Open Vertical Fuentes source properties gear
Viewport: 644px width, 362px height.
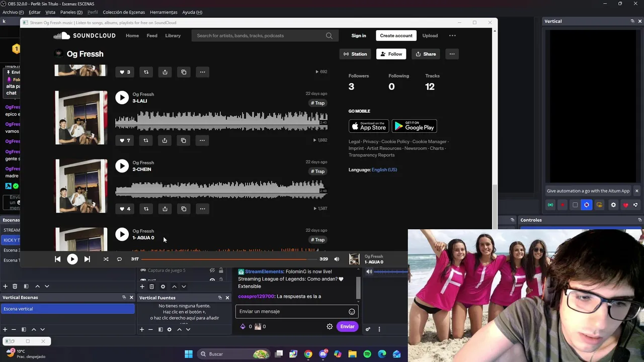169,329
